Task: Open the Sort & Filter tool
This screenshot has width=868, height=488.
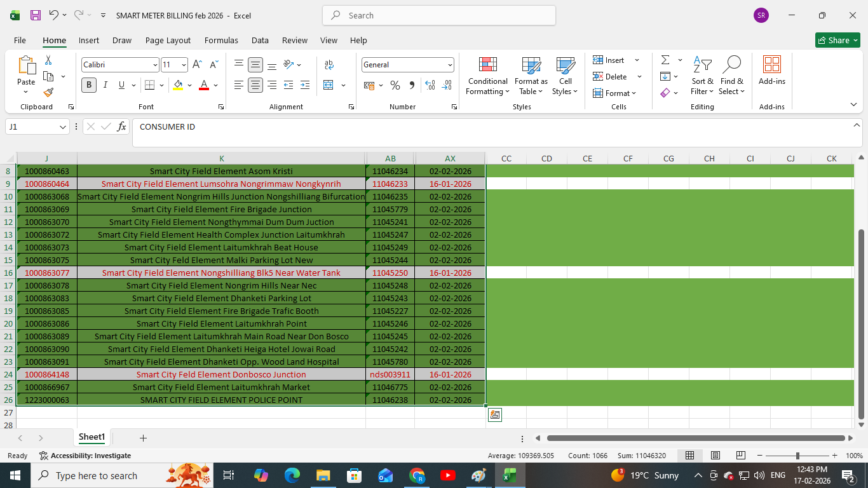Action: click(x=702, y=76)
